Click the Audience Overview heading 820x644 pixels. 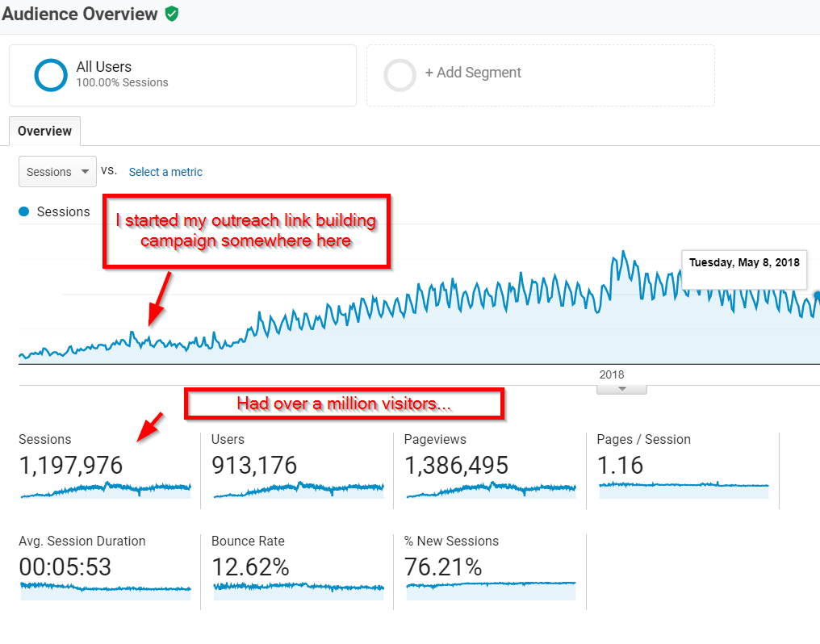[79, 14]
